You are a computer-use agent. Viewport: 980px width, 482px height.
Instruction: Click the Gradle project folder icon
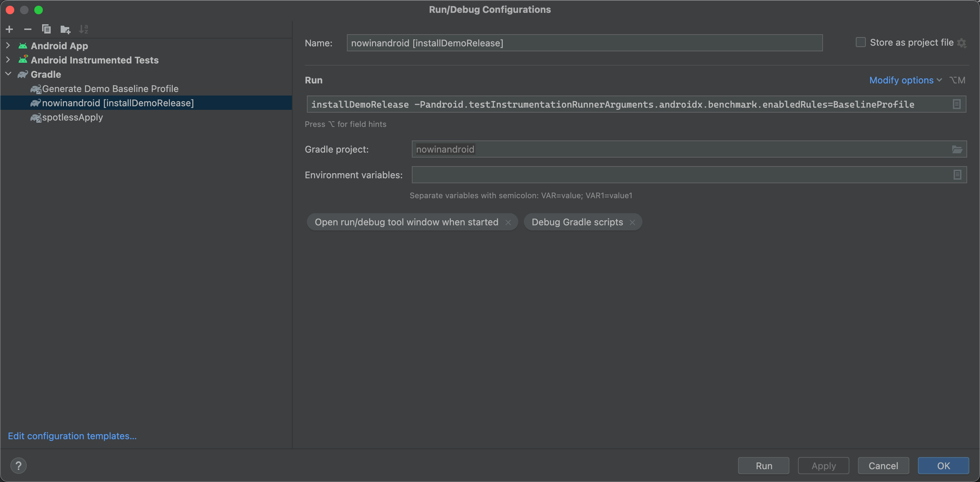tap(957, 149)
